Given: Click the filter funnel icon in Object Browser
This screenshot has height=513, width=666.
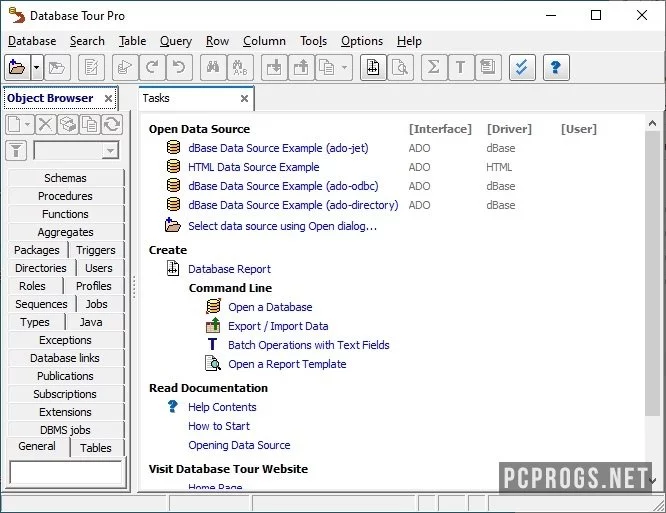Looking at the screenshot, I should [16, 150].
